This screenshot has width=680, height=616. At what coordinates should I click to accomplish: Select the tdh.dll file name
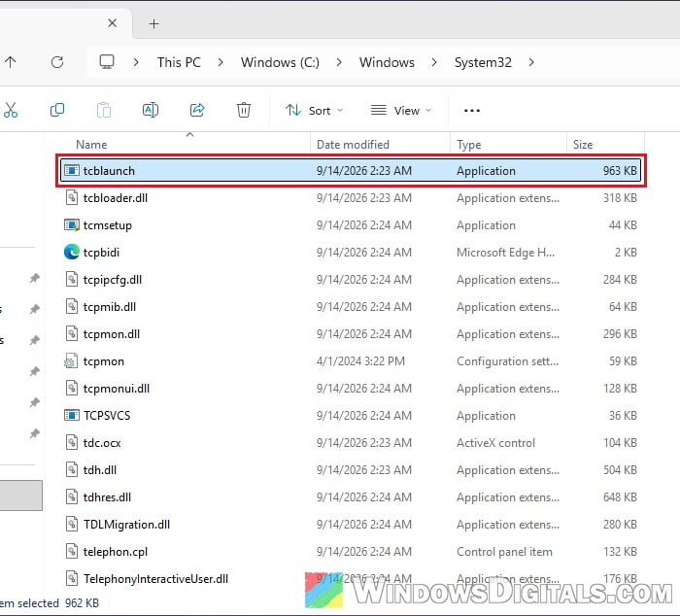[x=100, y=470]
